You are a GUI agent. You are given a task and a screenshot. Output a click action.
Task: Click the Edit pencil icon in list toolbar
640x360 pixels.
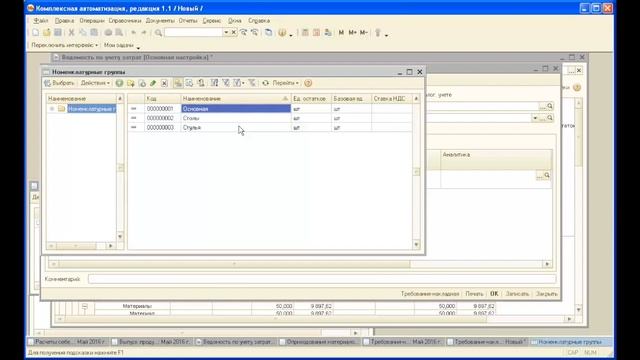point(153,83)
